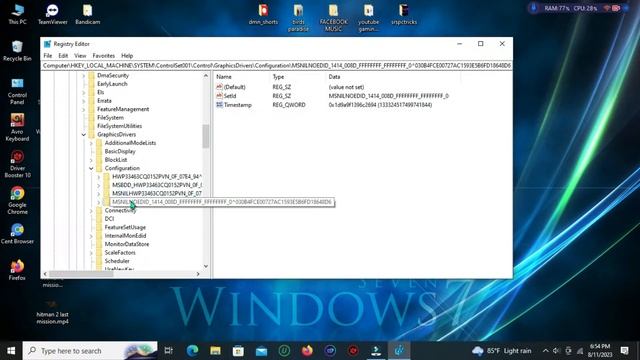This screenshot has height=360, width=640.
Task: Expand the Connectivity key
Action: point(91,210)
